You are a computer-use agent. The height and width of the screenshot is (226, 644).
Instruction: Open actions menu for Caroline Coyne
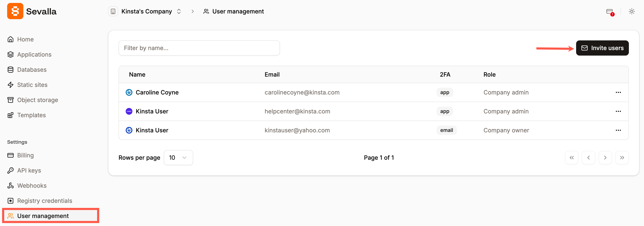coord(619,92)
